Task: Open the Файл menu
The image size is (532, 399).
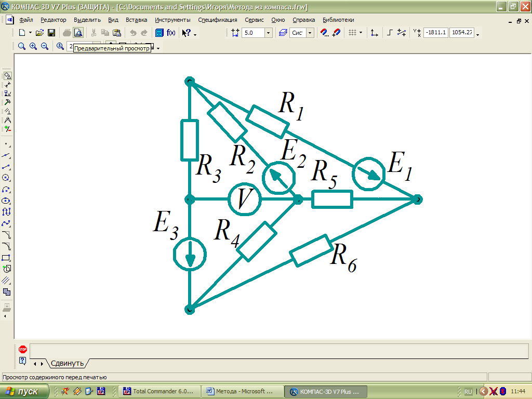Action: 26,20
